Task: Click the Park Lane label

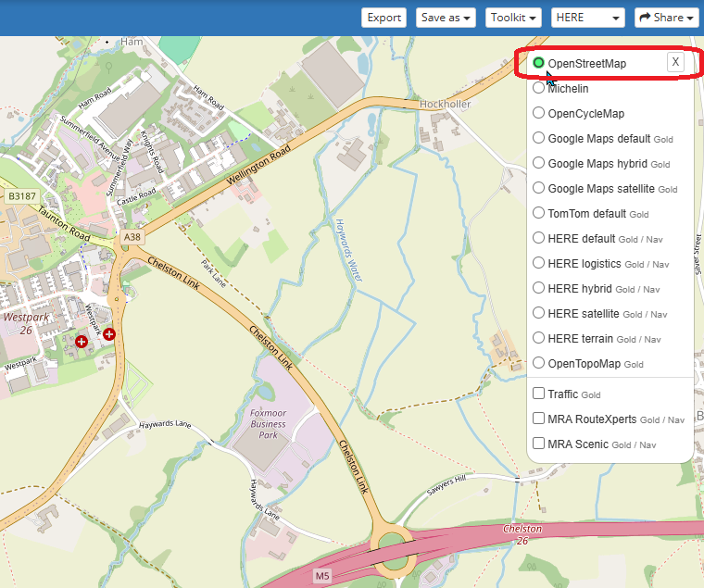Action: pos(213,273)
